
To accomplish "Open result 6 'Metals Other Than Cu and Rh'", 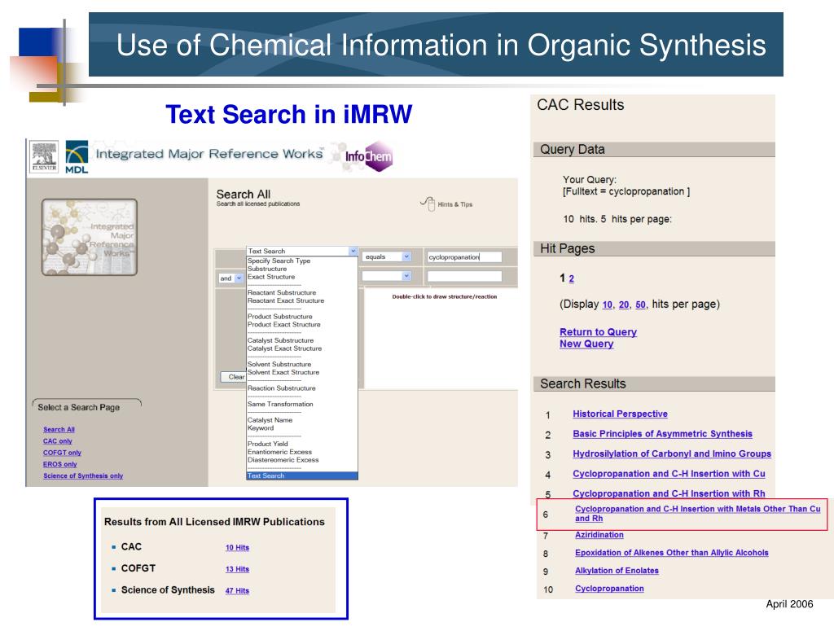I will [697, 514].
